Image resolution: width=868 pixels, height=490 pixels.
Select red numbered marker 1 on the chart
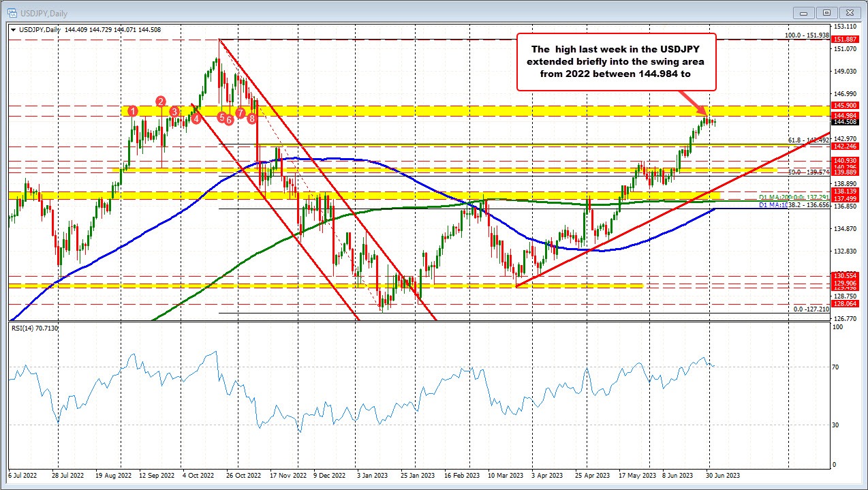(133, 110)
